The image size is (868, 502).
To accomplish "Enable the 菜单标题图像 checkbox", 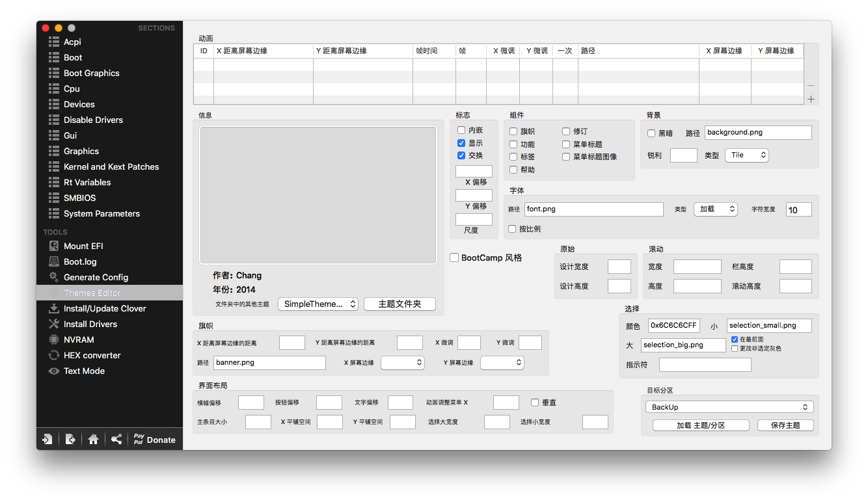I will [x=566, y=157].
